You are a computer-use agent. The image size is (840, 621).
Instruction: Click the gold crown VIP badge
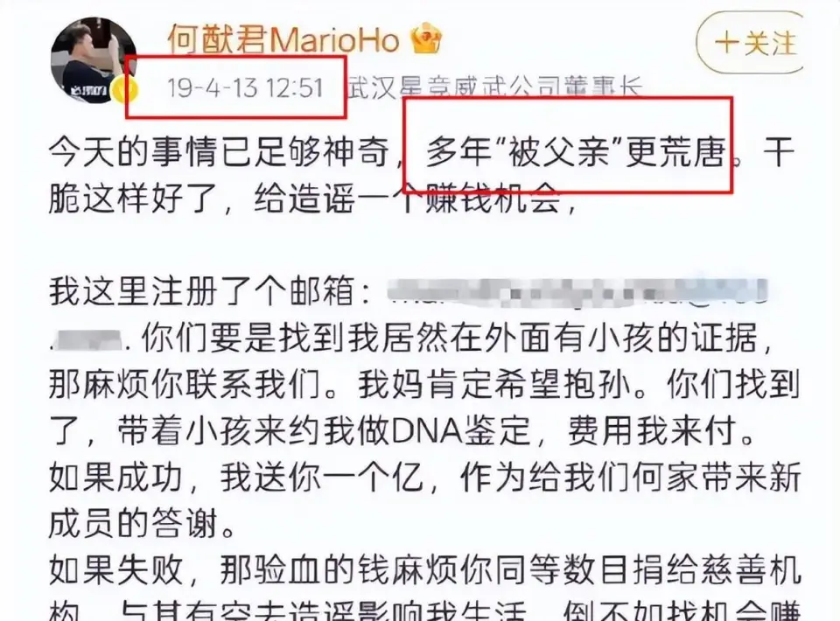click(426, 38)
